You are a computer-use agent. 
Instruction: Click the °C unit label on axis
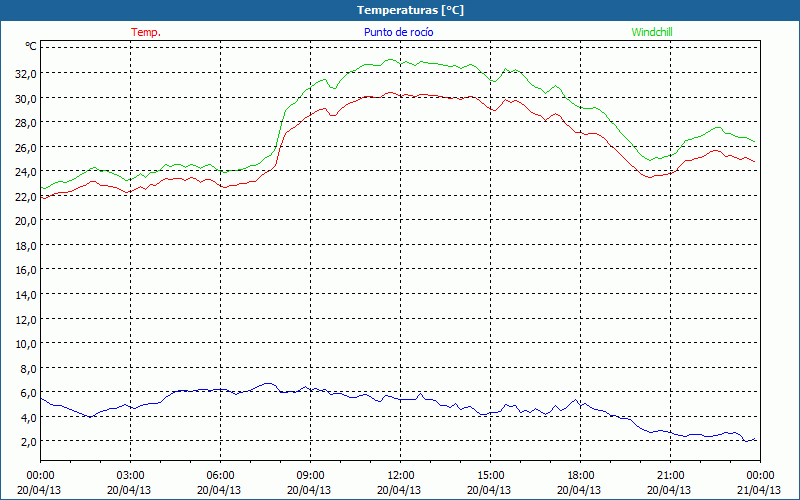pyautogui.click(x=31, y=46)
